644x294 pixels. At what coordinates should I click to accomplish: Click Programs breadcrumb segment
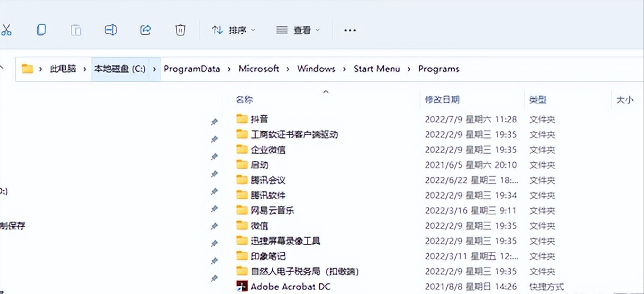click(x=439, y=69)
